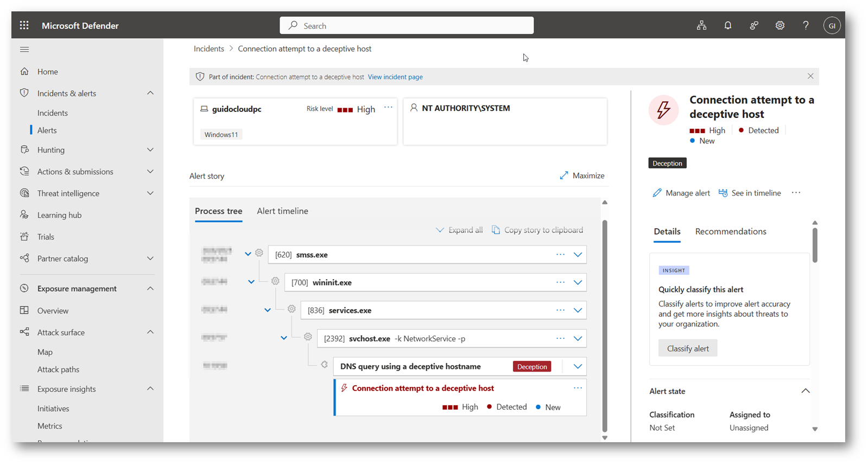
Task: Click the Threat intelligence icon
Action: [x=24, y=193]
